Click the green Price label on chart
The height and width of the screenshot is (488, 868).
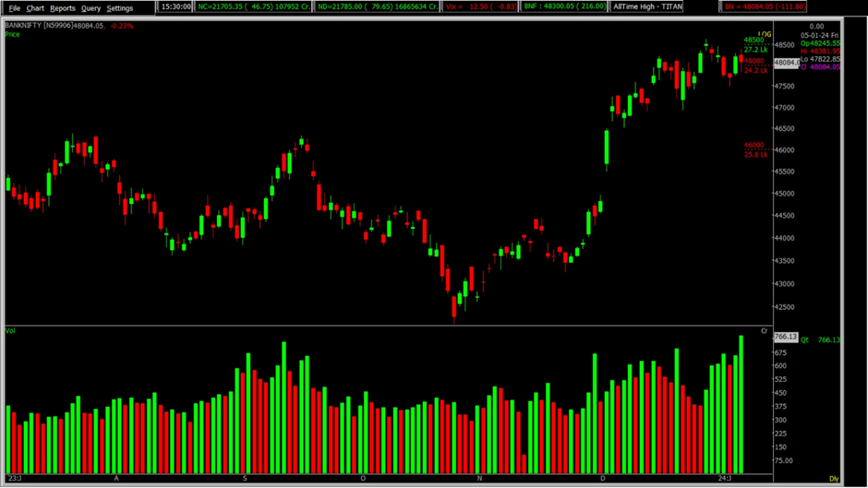click(x=12, y=34)
